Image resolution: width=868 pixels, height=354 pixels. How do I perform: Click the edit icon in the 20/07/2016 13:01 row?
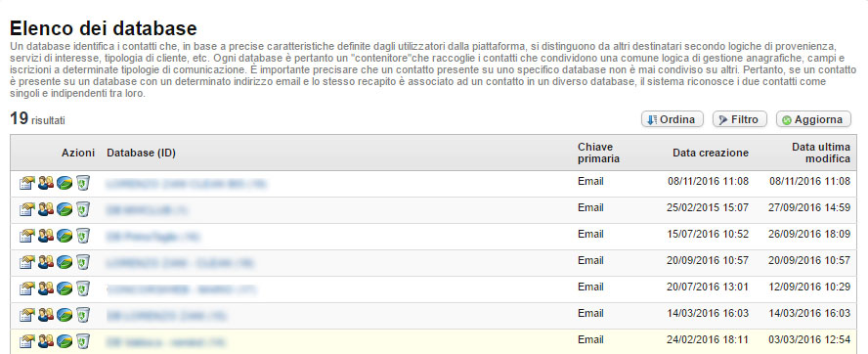pyautogui.click(x=26, y=288)
